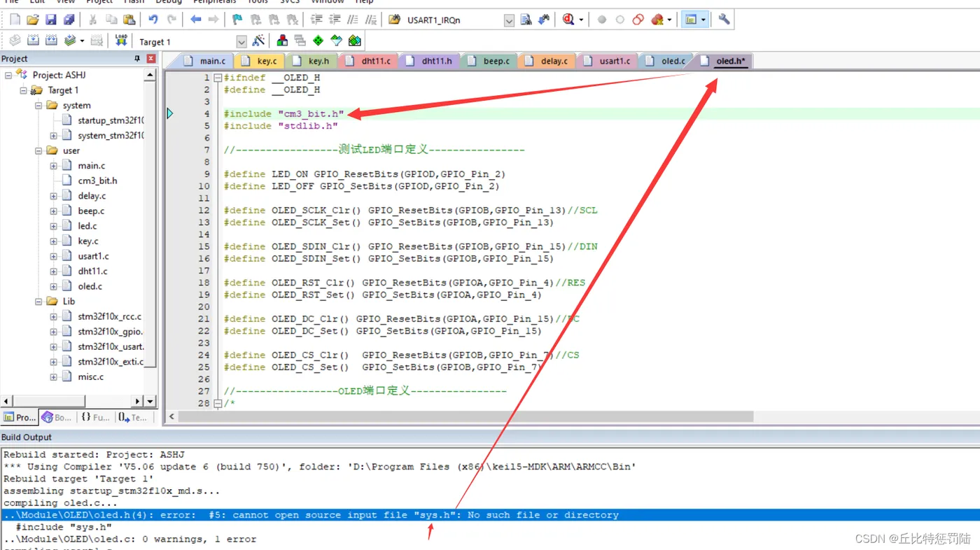The width and height of the screenshot is (980, 550).
Task: Open Configuration with the wrench icon
Action: coord(724,20)
